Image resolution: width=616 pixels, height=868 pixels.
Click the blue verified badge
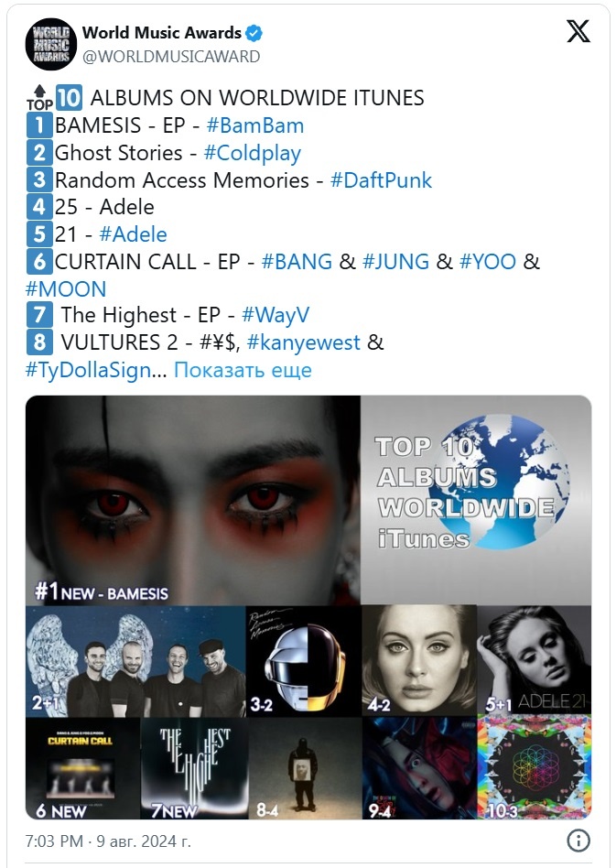tap(254, 33)
